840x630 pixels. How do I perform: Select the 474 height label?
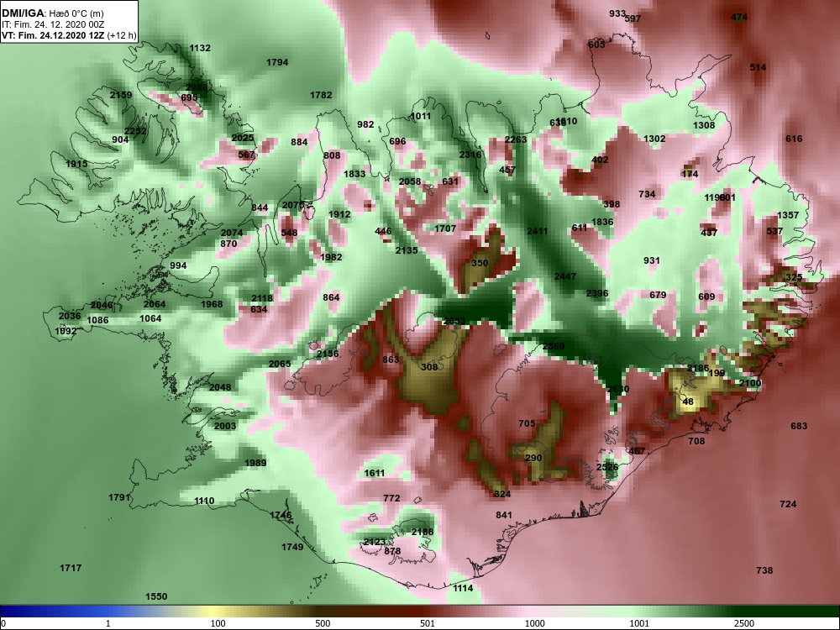(x=739, y=17)
